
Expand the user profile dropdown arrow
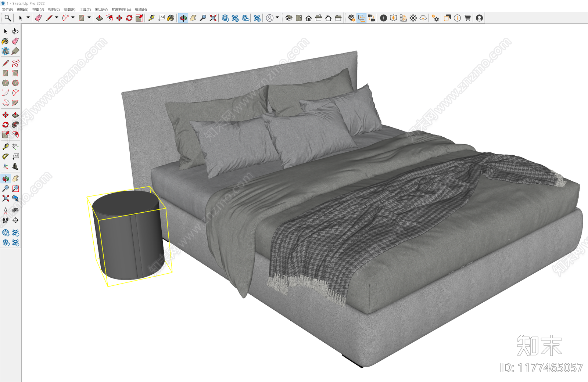click(x=277, y=17)
